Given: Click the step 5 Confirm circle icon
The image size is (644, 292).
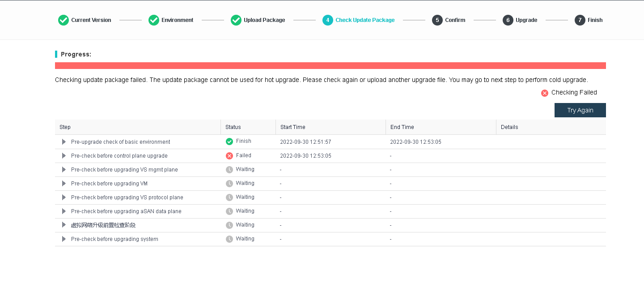Looking at the screenshot, I should [437, 20].
